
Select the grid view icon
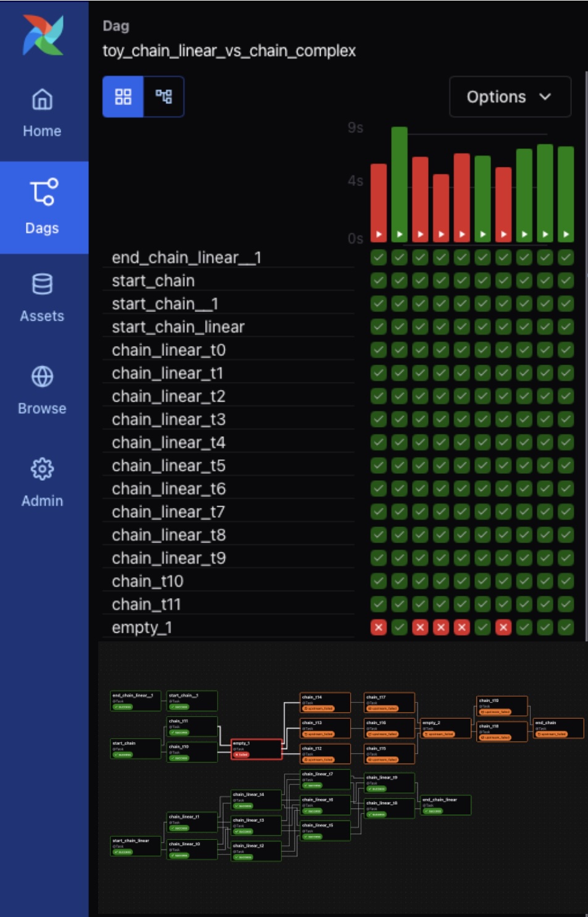[x=123, y=96]
